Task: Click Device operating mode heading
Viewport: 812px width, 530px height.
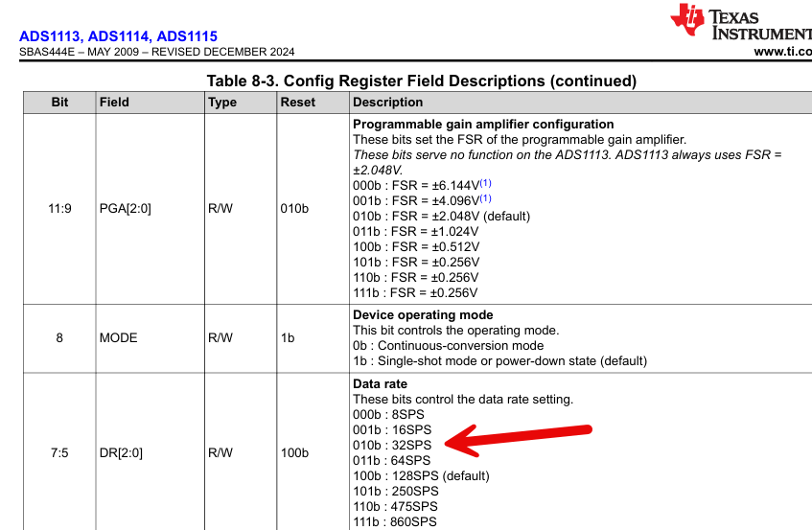Action: tap(423, 314)
